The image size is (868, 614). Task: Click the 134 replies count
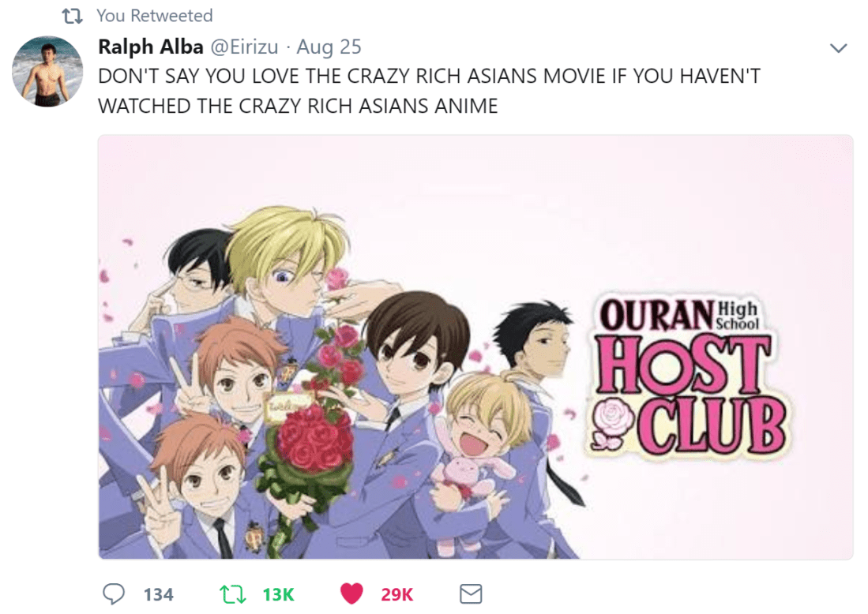(158, 594)
